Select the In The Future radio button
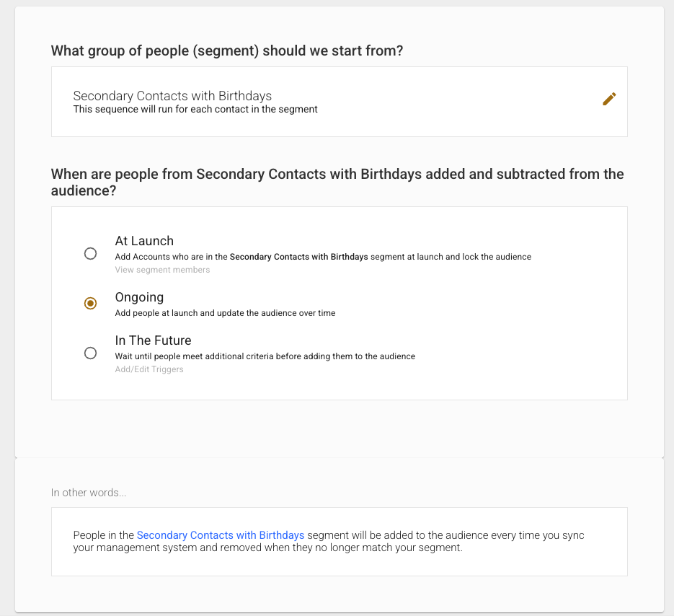Viewport: 674px width, 616px height. [90, 353]
